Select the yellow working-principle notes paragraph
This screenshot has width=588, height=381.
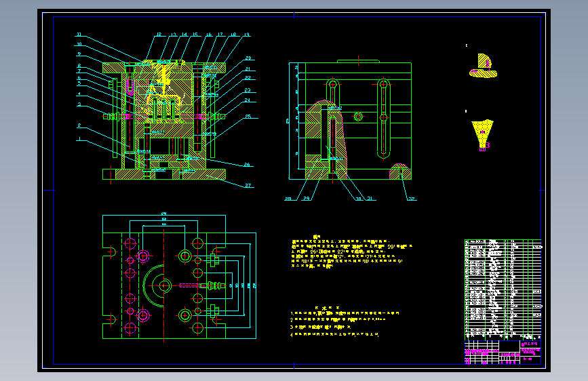pos(352,252)
